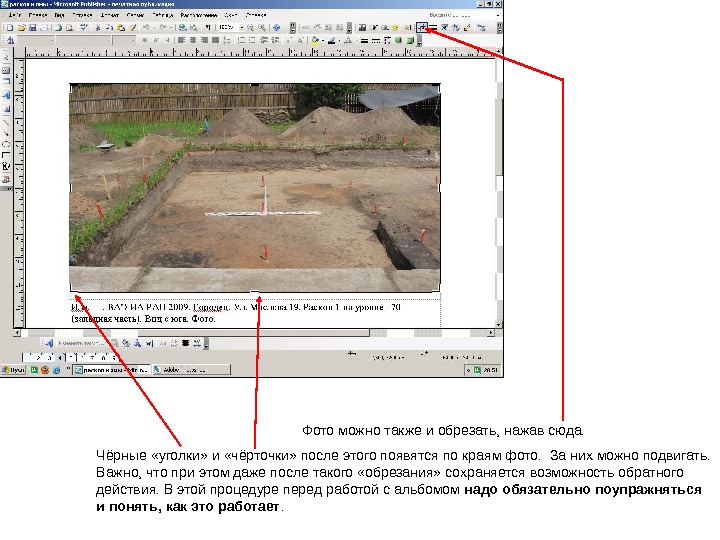Viewport: 720px width, 540px height.
Task: Expand Formatting toolbar options at right end
Action: [420, 41]
